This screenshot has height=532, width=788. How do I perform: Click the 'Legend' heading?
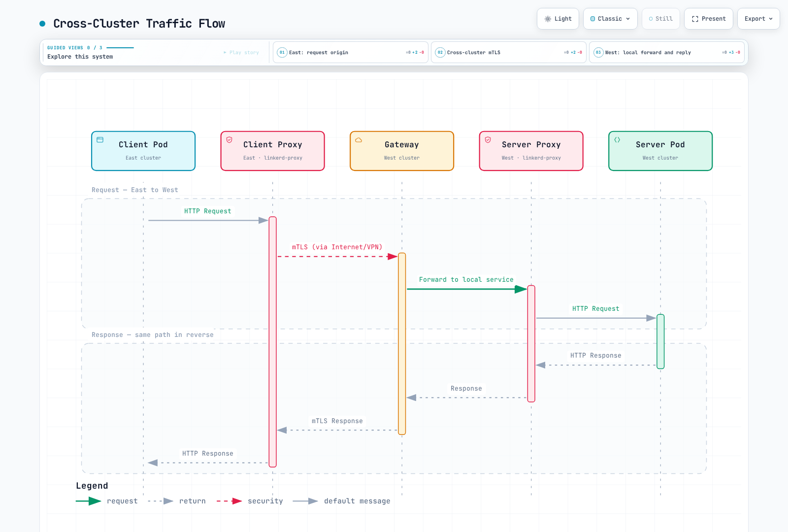tap(92, 486)
